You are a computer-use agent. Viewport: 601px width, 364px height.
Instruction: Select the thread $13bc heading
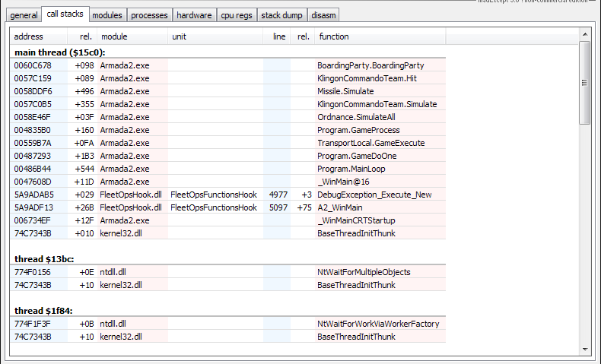(x=44, y=259)
